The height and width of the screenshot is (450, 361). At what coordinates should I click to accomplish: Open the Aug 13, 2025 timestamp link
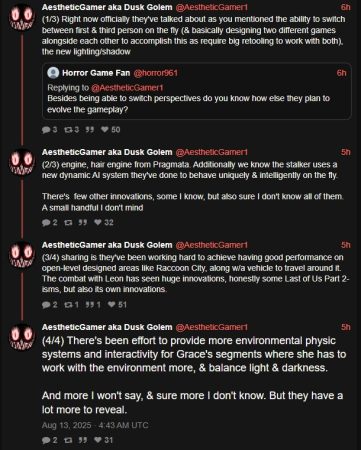[95, 425]
